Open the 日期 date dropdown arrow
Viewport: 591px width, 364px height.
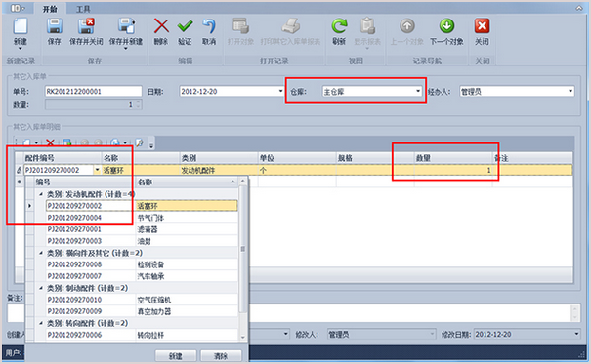click(280, 91)
